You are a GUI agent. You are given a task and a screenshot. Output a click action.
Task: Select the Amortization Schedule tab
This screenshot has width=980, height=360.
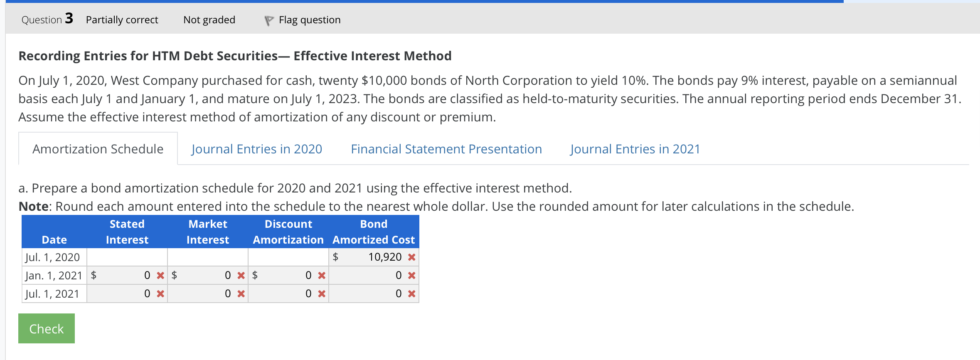pyautogui.click(x=98, y=148)
